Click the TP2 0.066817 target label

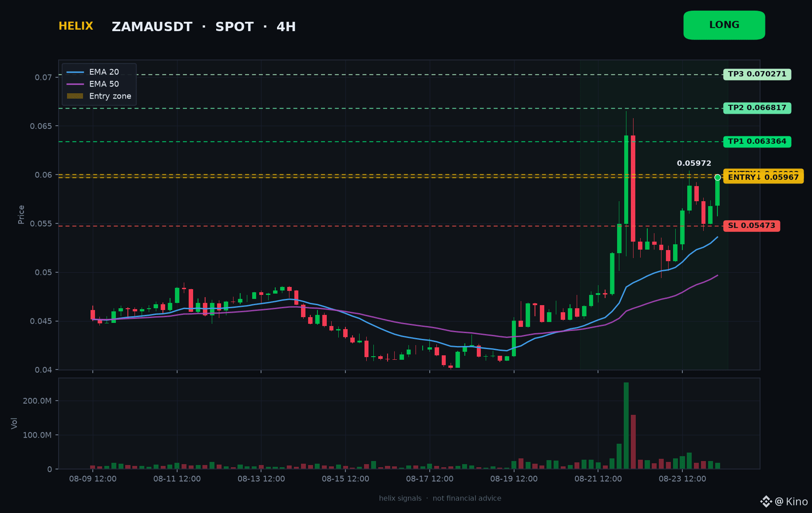pyautogui.click(x=757, y=108)
